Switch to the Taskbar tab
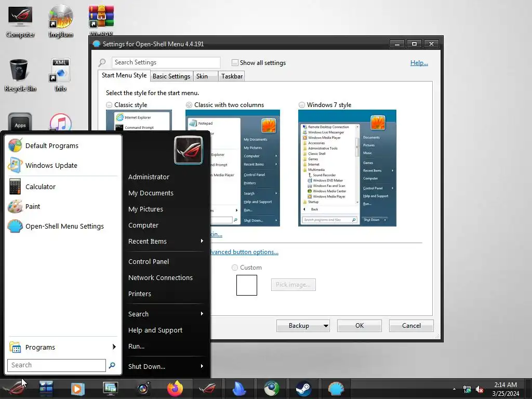Viewport: 532px width, 399px height. (232, 76)
